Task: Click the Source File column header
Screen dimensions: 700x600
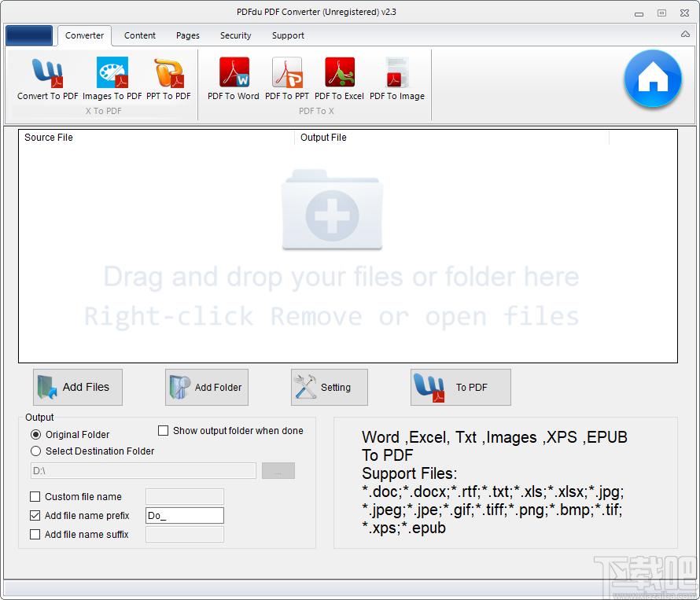Action: pos(157,138)
